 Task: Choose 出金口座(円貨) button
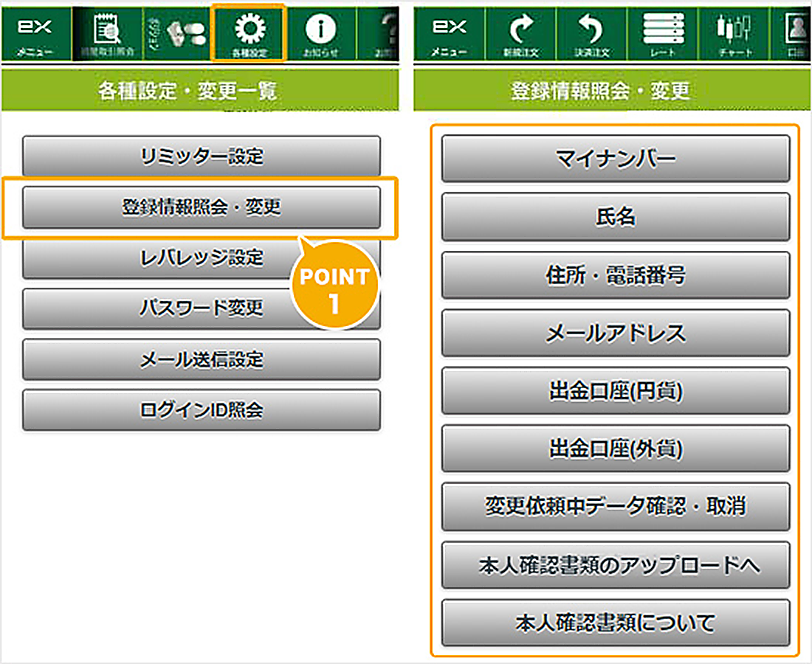(615, 391)
